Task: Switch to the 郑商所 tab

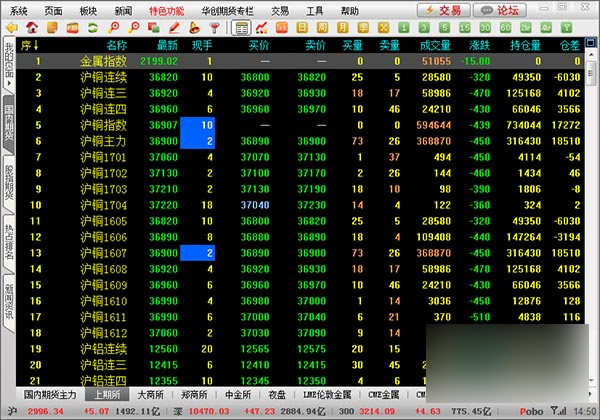Action: [x=194, y=394]
